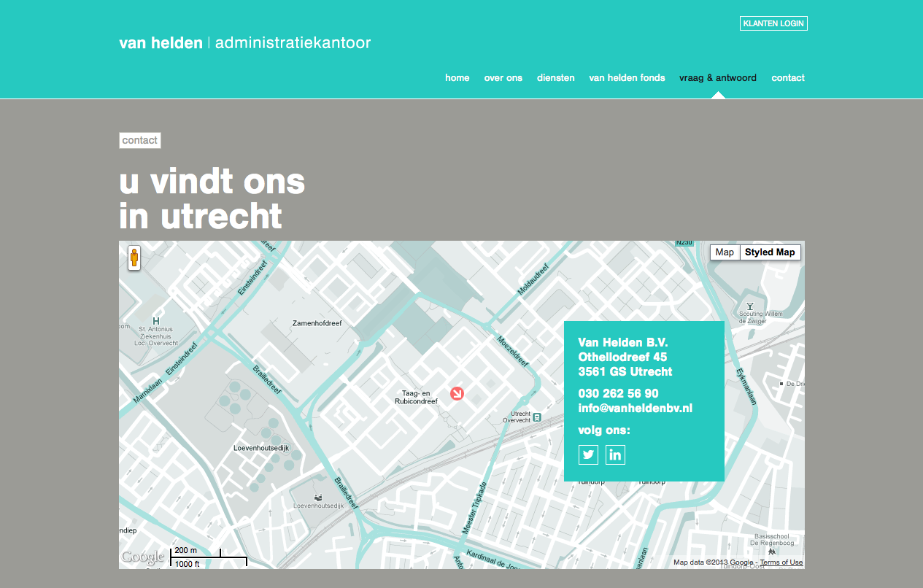Select contact in the navigation bar
The image size is (923, 588).
788,78
